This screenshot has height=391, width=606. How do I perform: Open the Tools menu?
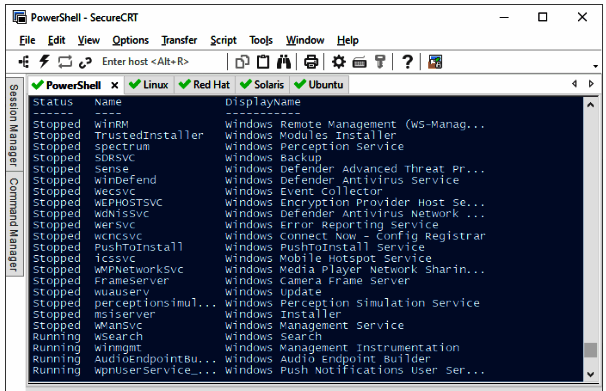coord(261,40)
